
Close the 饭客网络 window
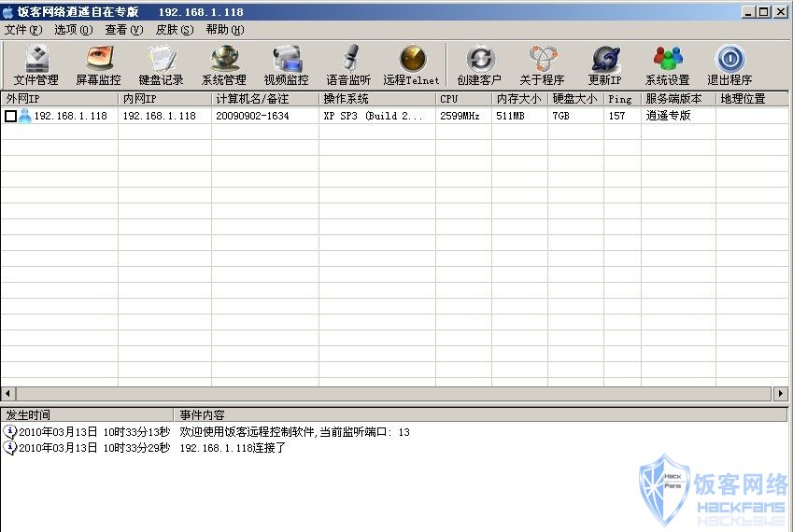780,11
